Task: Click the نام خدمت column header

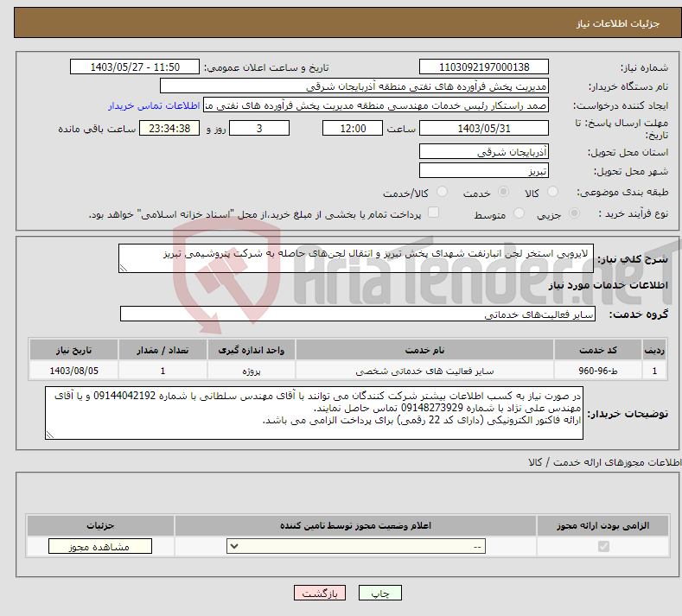Action: [424, 350]
